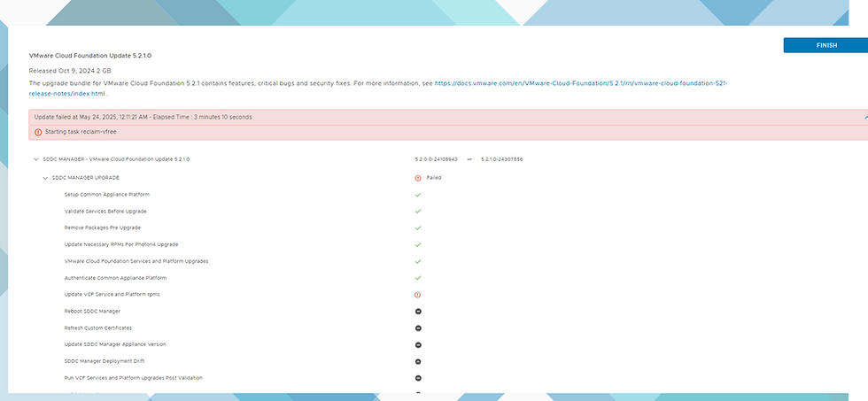Viewport: 868px width, 401px height.
Task: Click the green check for Setup Common Appliance Platform
Action: pos(418,195)
